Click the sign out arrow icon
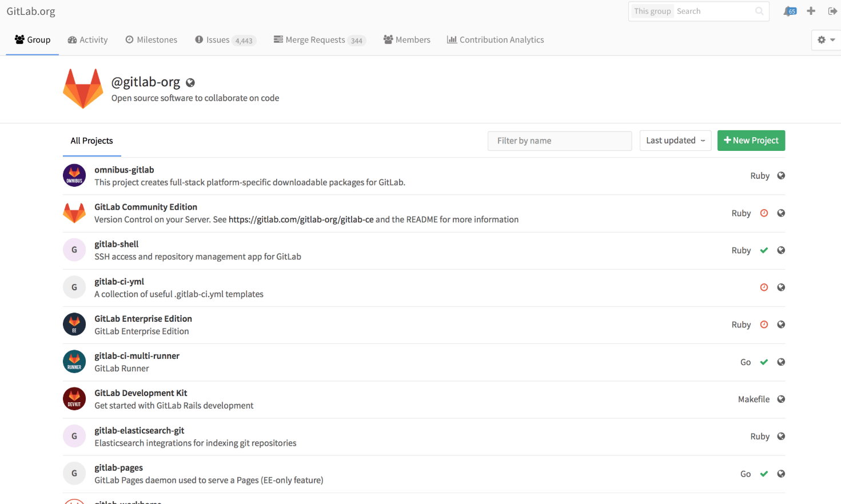The height and width of the screenshot is (504, 841). click(832, 11)
